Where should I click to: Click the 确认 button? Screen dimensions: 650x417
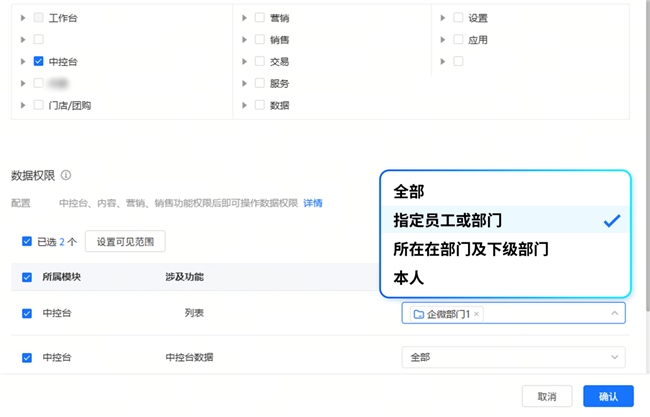click(x=608, y=397)
